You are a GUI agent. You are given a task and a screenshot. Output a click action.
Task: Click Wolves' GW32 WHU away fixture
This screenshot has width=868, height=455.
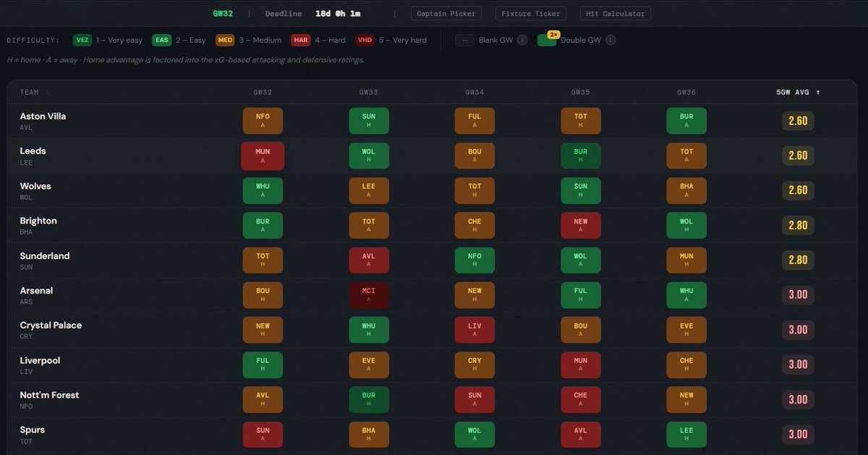pos(263,191)
